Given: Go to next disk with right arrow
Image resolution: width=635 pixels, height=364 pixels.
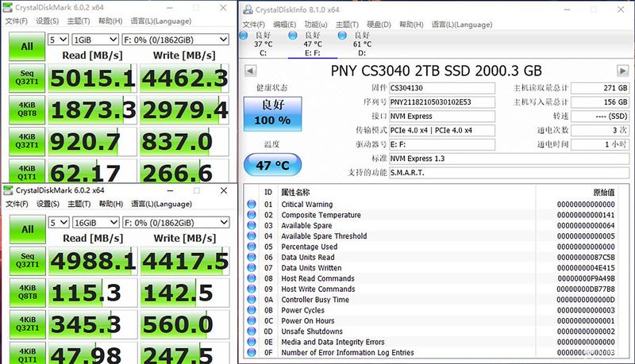Looking at the screenshot, I should point(622,71).
